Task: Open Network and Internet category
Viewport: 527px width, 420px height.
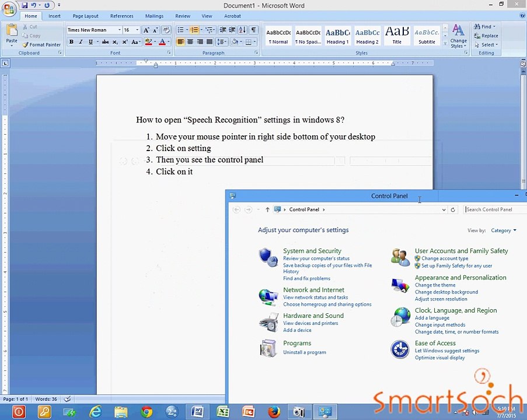Action: [313, 290]
